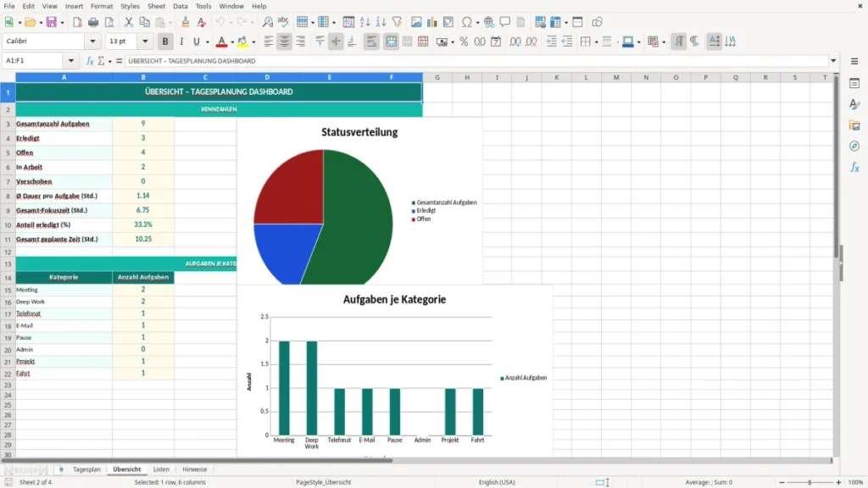Click Format as Percent icon

tap(464, 42)
